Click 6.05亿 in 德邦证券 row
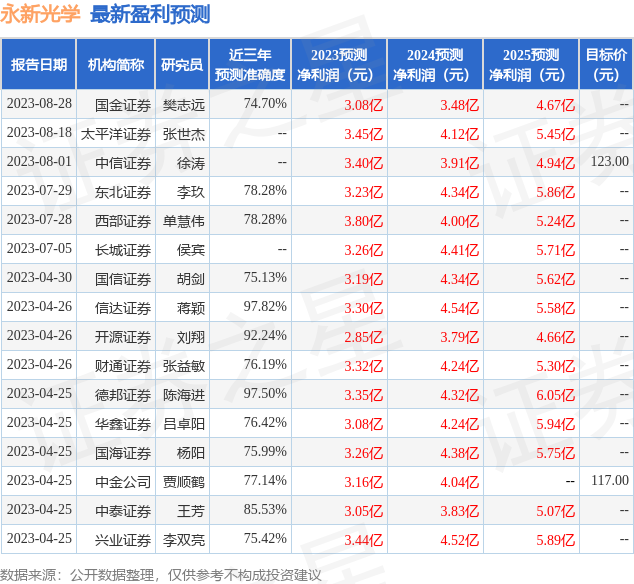Screen dimensions: 634x584 tap(556, 395)
